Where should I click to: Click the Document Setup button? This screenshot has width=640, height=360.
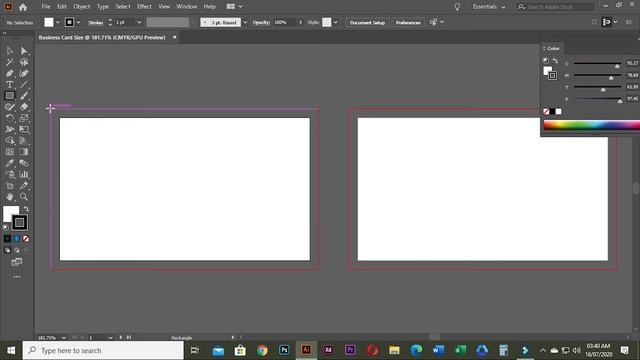pos(367,22)
